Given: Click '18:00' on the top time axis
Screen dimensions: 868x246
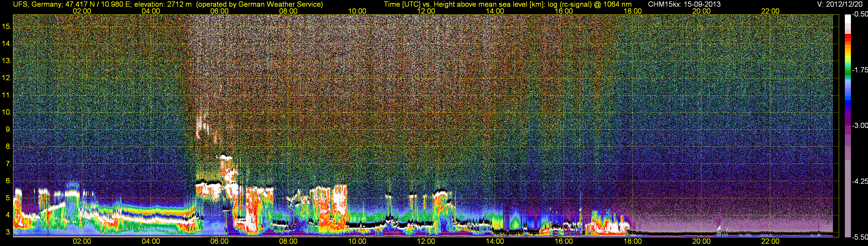Looking at the screenshot, I should tap(632, 11).
